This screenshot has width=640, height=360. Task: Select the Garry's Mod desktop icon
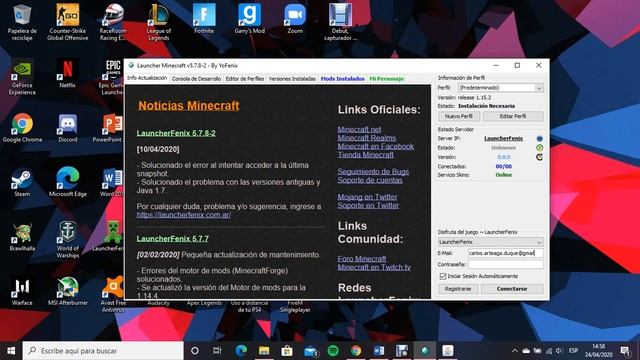point(249,19)
